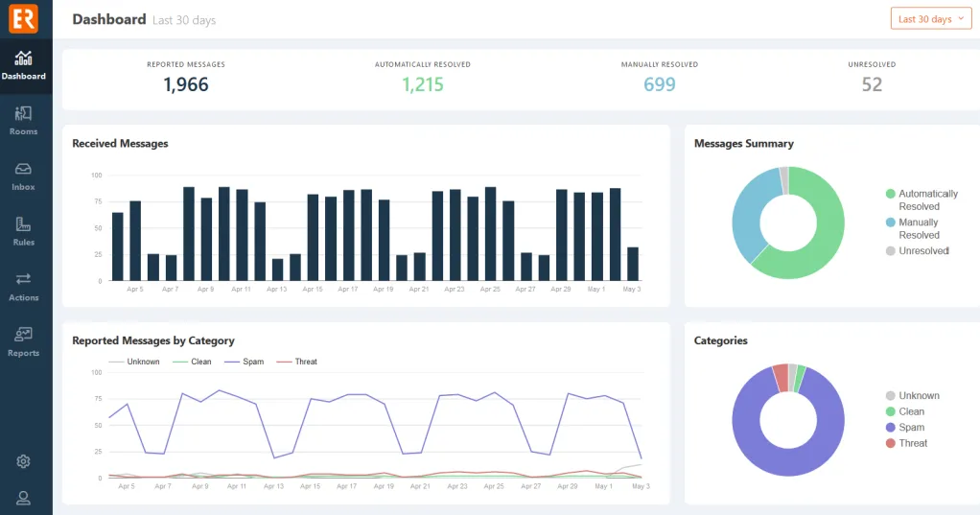Expand the Last 30 days dropdown
Viewport: 980px width, 515px height.
(930, 19)
